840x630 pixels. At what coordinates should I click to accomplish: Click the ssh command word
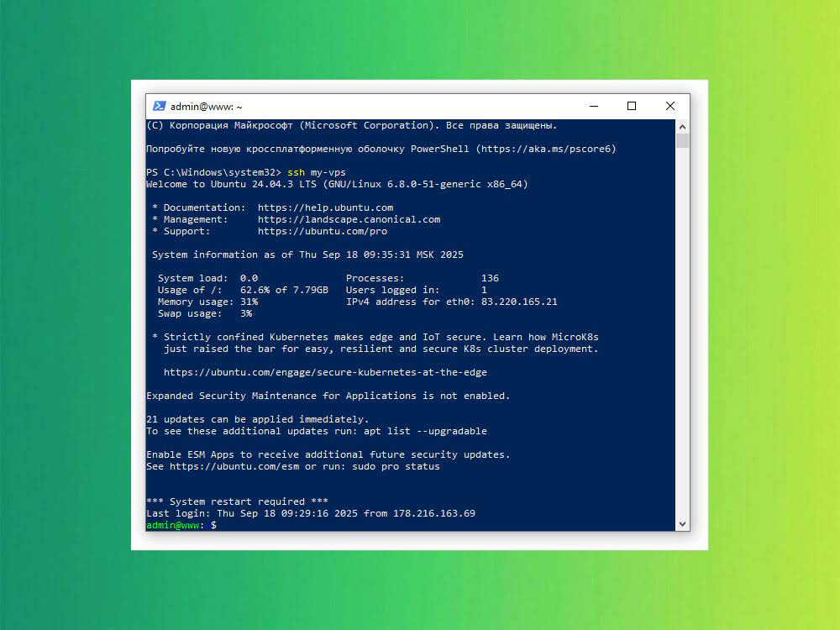pyautogui.click(x=296, y=172)
